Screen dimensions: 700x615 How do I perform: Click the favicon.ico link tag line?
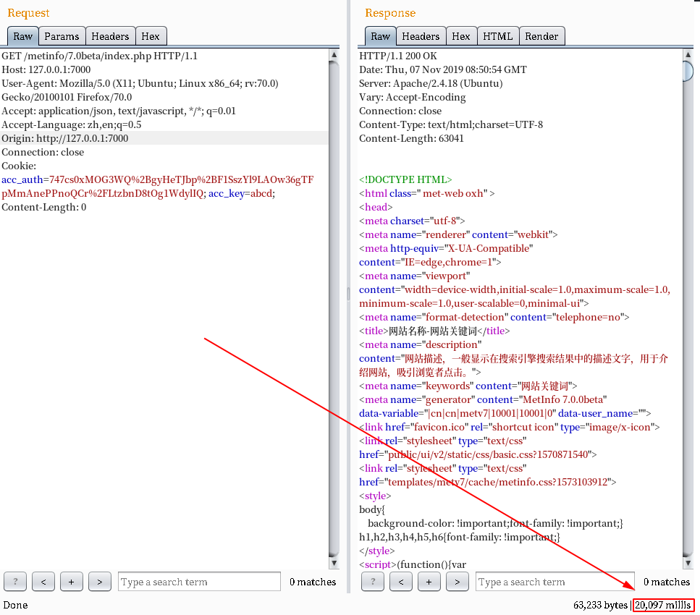tap(510, 427)
